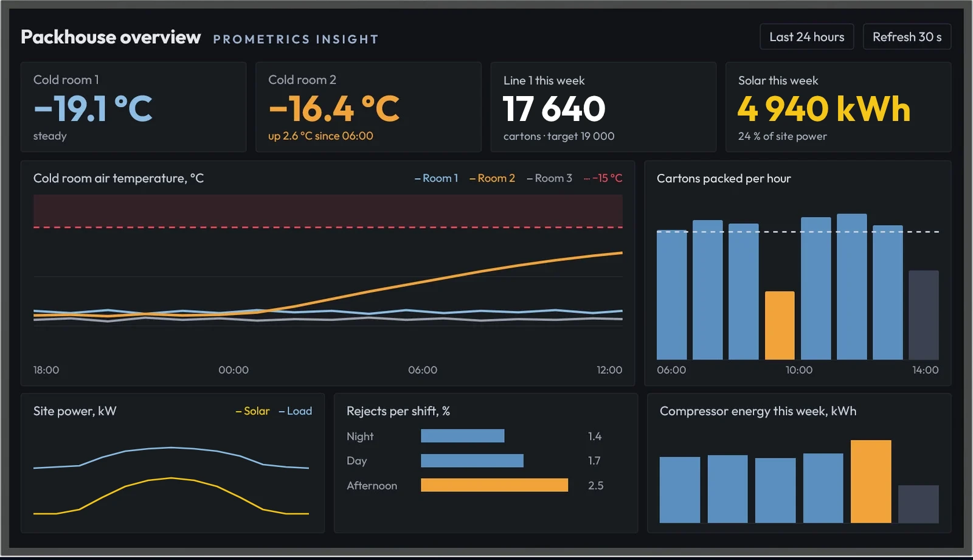The height and width of the screenshot is (560, 973).
Task: Click the Packhouse overview title
Action: [x=111, y=37]
